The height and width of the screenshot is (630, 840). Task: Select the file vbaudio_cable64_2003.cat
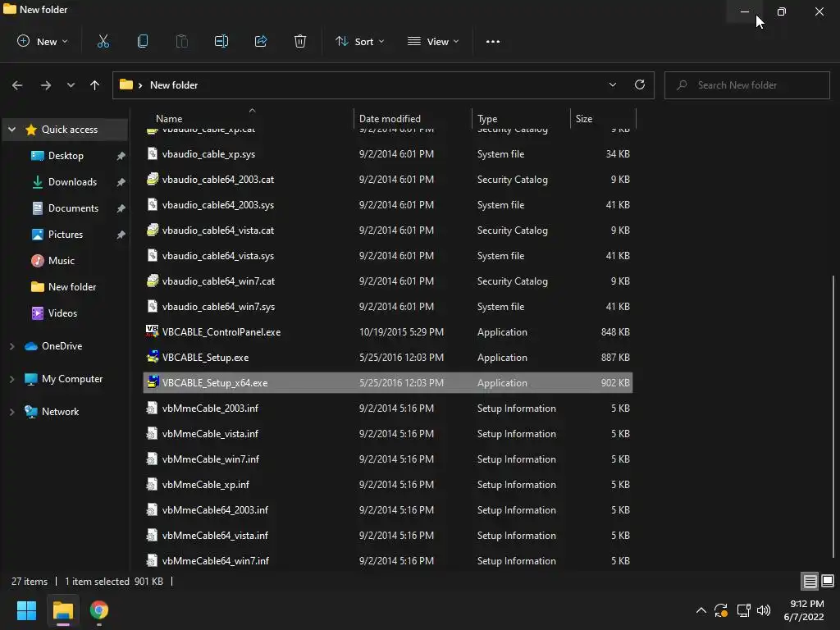[388, 180]
